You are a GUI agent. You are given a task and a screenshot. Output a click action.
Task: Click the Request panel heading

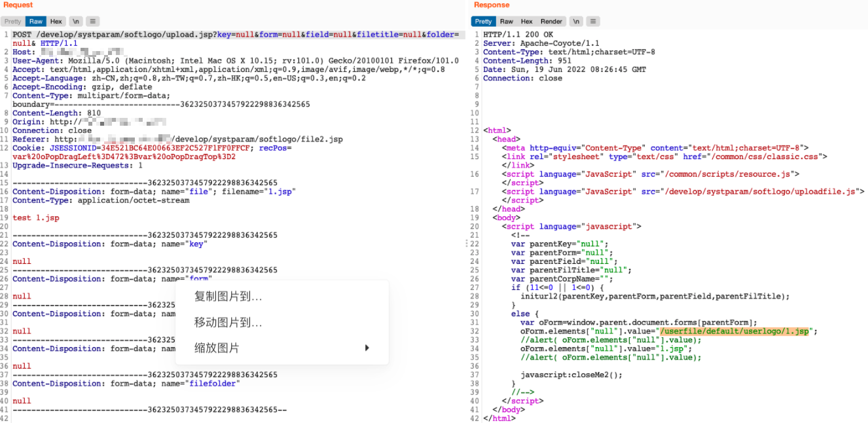point(18,5)
